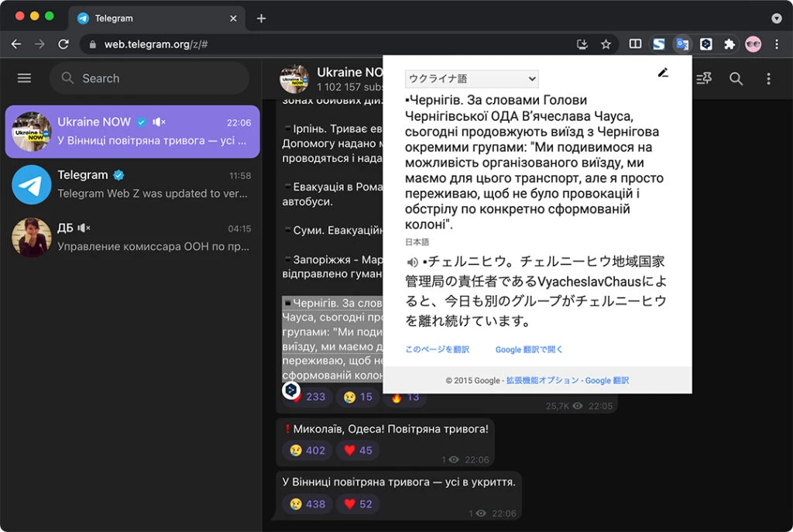
Task: Open the channel more options menu
Action: (768, 78)
